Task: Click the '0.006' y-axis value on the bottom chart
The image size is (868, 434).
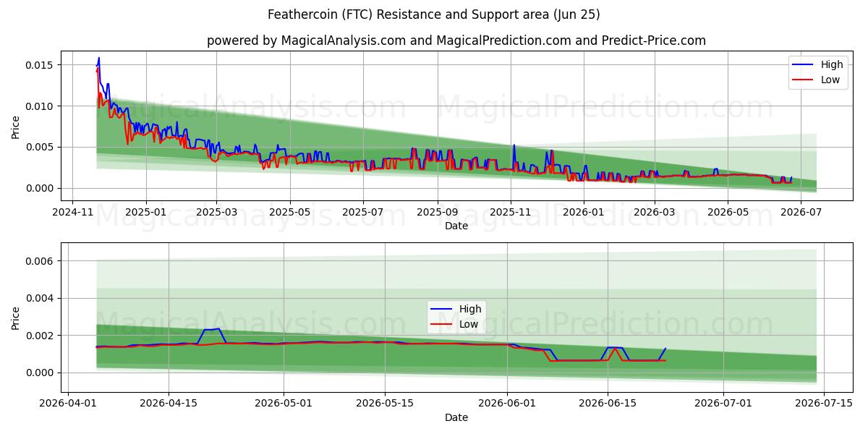Action: point(40,260)
